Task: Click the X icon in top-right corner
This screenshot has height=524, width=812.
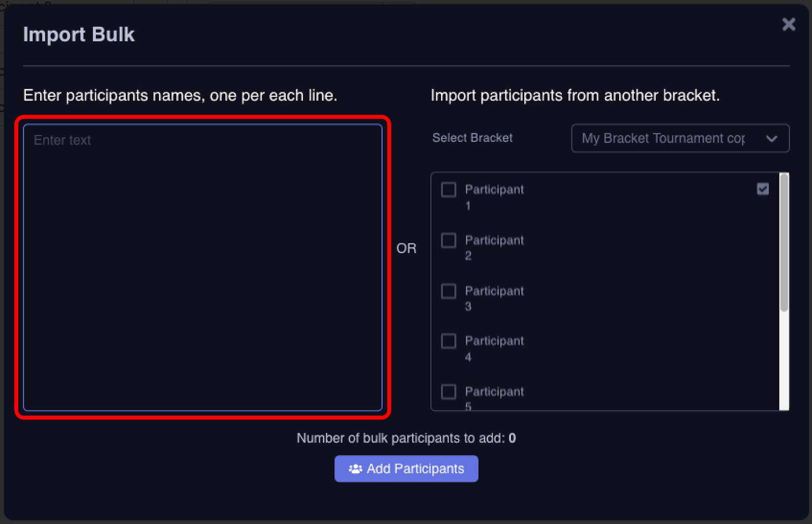Action: coord(788,24)
